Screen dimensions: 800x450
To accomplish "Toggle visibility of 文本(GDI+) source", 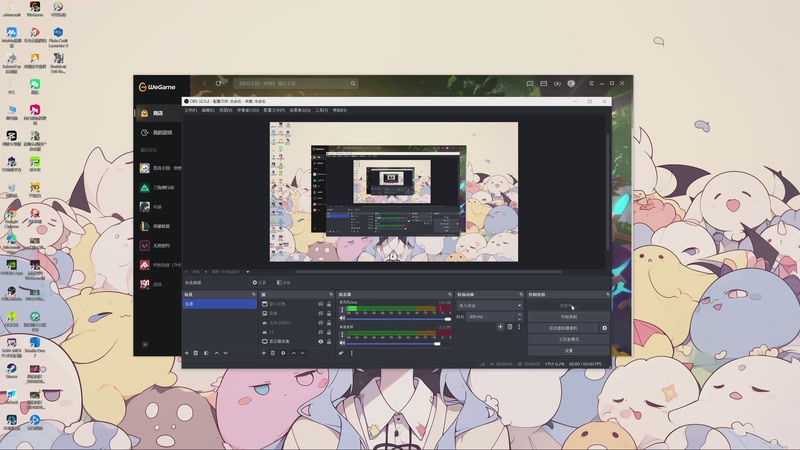I will coord(320,322).
